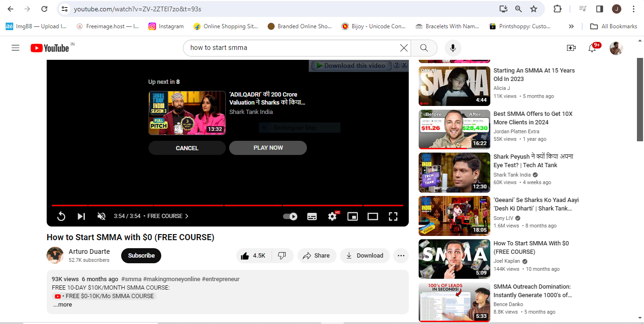Skip to next video icon

tap(81, 216)
